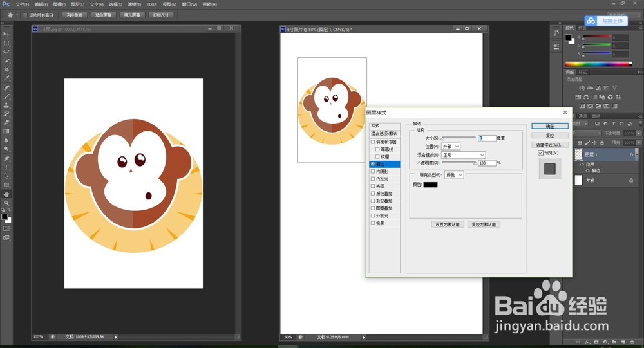Select the Pen tool
The width and height of the screenshot is (644, 348).
[x=6, y=158]
